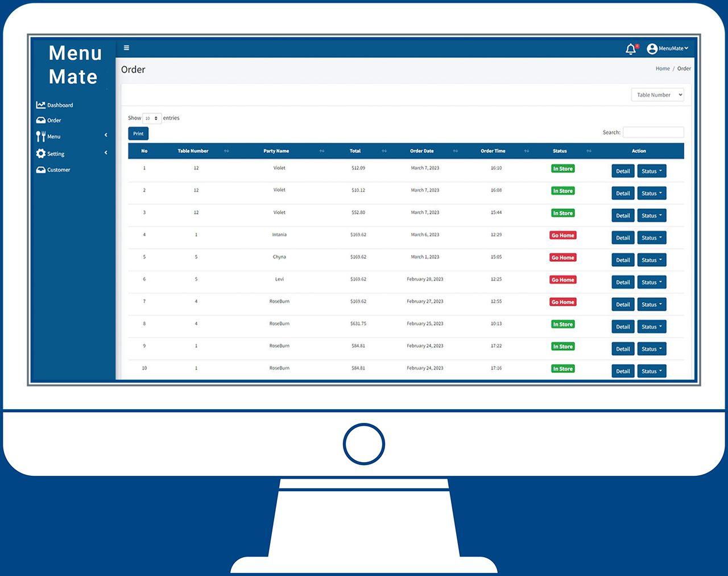View Detail for order 1
Screen dimensions: 728x576
(x=623, y=171)
